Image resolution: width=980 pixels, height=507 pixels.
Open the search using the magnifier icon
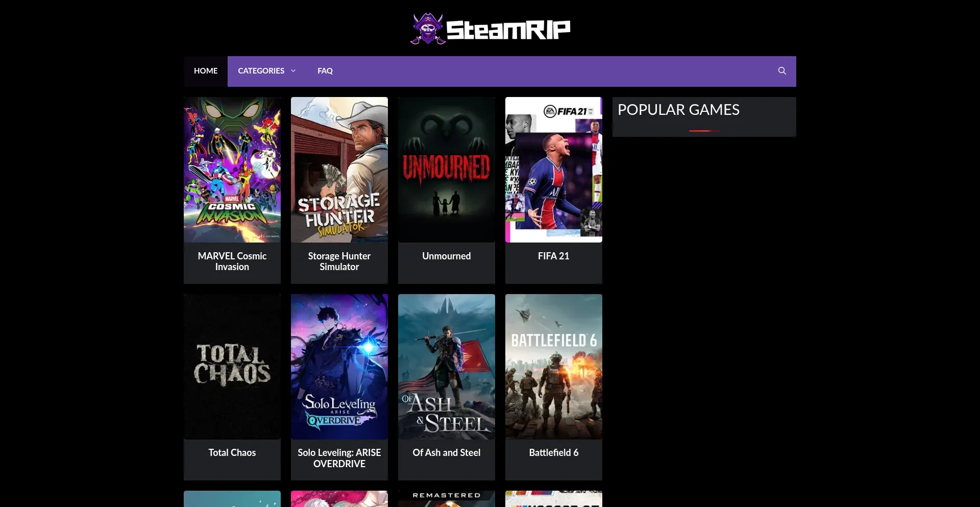782,71
